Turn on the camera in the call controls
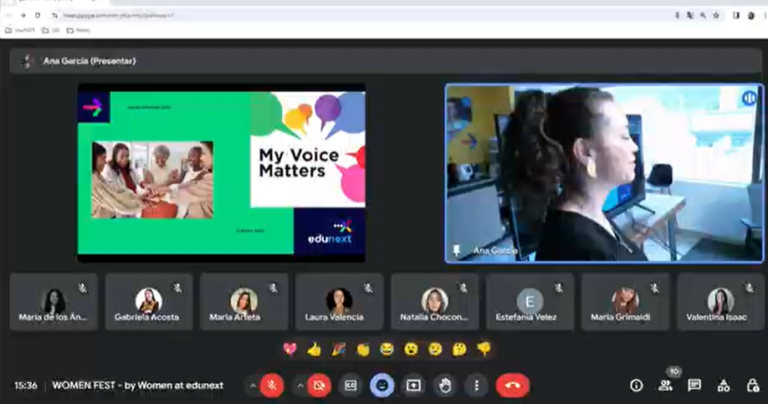The width and height of the screenshot is (768, 404). (319, 386)
